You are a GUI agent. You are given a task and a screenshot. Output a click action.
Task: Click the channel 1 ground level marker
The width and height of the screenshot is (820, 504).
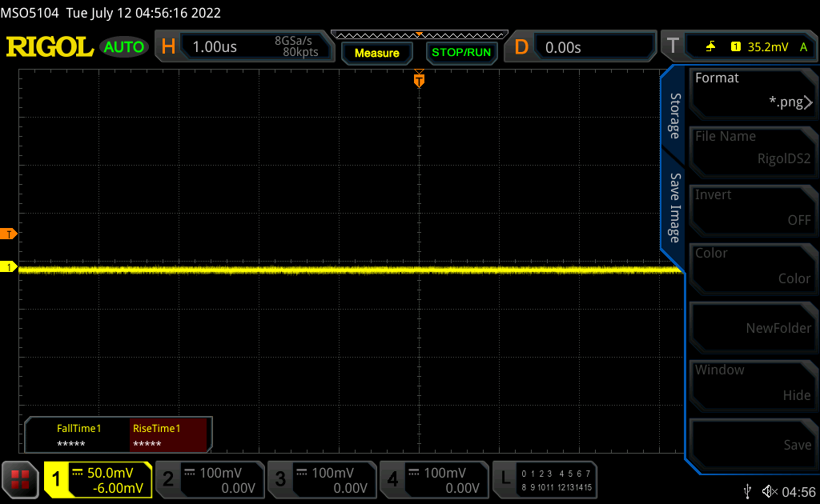coord(9,266)
